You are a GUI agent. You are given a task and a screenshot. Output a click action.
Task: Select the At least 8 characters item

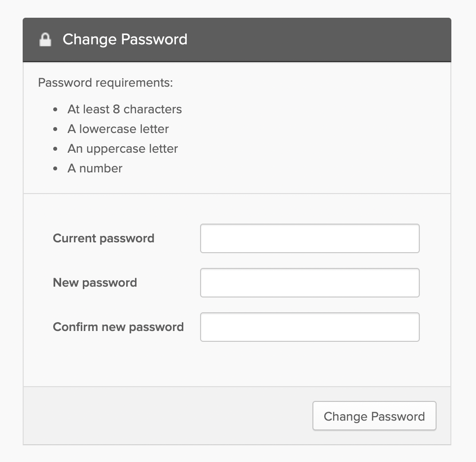[125, 109]
